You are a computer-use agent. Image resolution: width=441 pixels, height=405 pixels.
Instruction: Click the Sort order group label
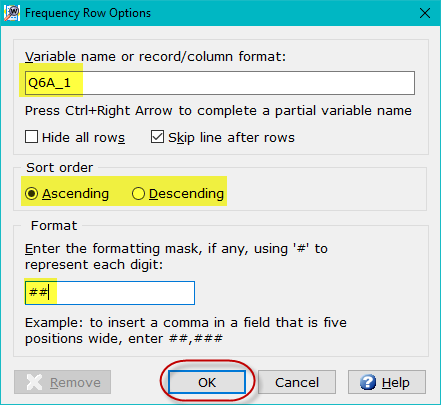60,167
